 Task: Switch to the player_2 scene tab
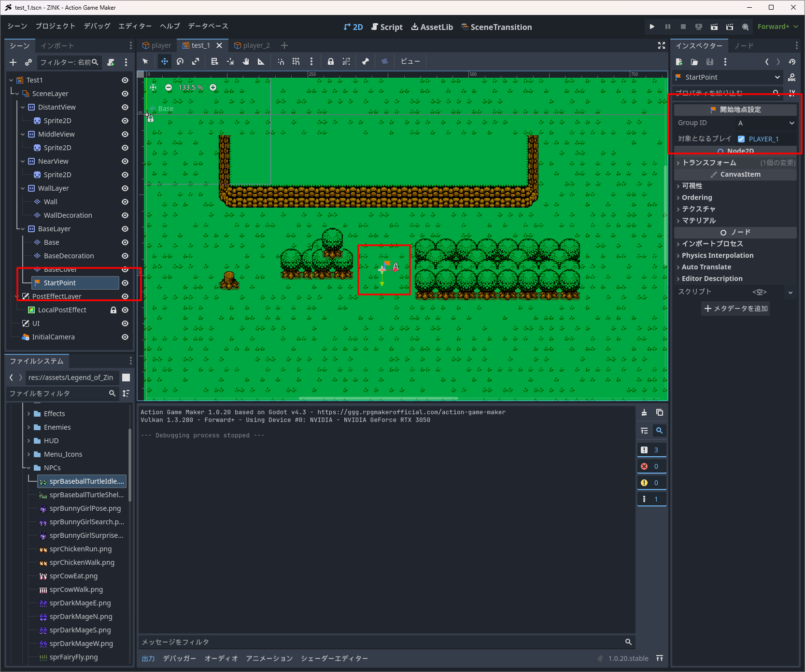pyautogui.click(x=252, y=45)
